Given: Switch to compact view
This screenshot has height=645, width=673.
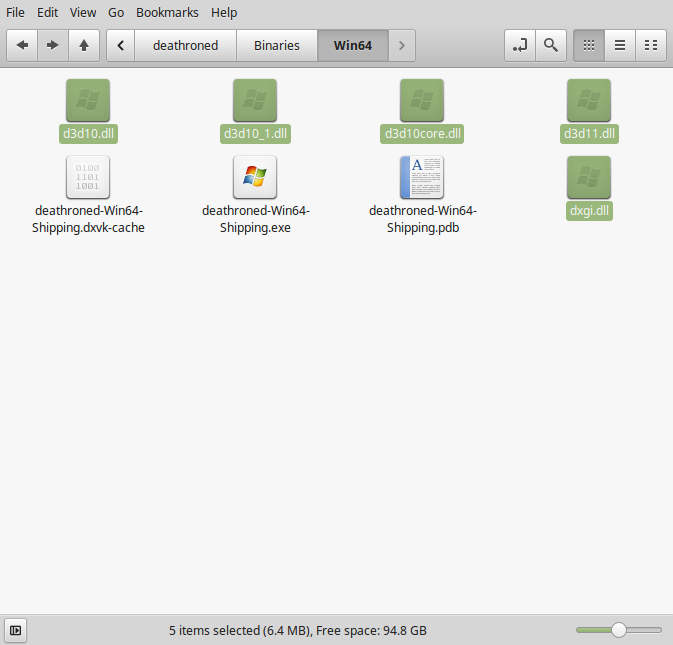Looking at the screenshot, I should 651,45.
